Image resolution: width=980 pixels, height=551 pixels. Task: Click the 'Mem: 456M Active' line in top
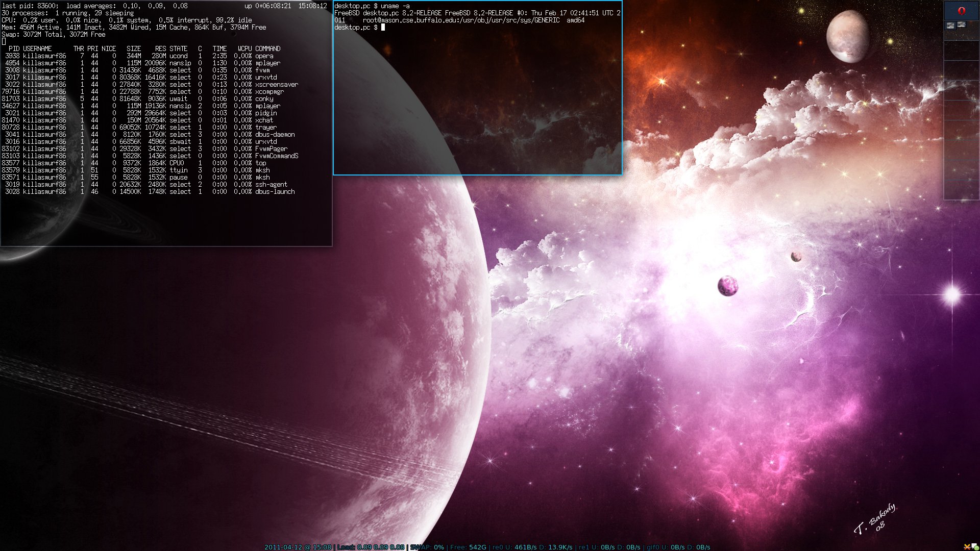[134, 28]
